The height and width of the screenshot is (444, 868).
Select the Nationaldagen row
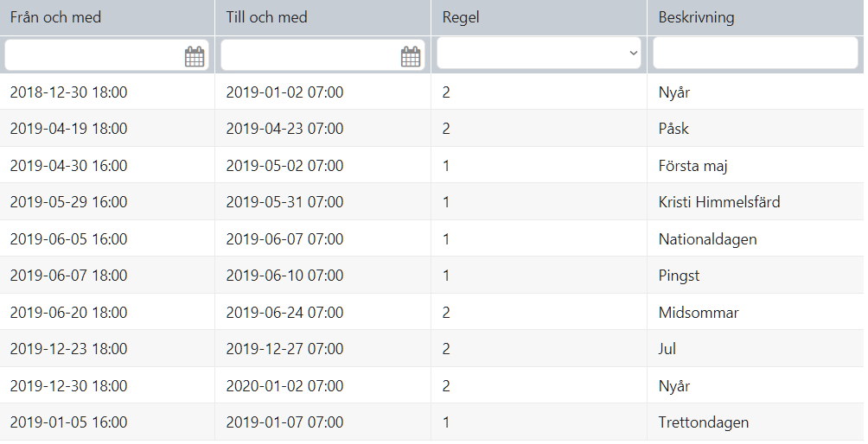click(x=431, y=238)
